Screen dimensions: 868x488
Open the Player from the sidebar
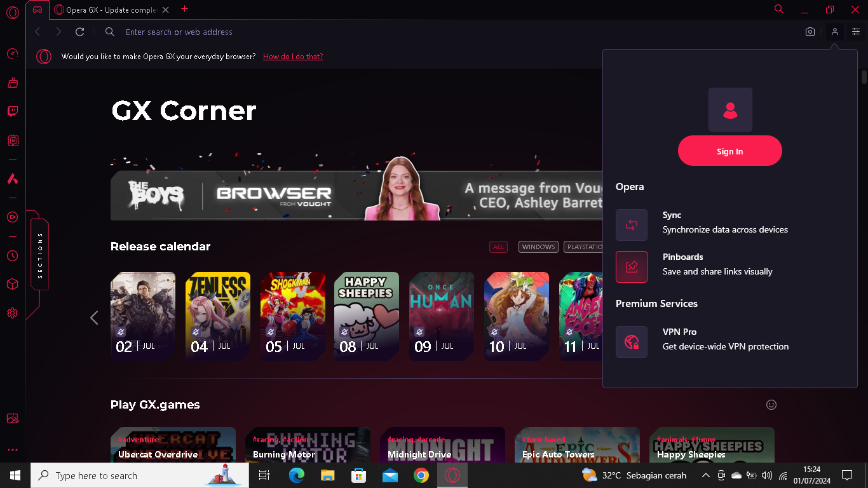click(x=12, y=217)
